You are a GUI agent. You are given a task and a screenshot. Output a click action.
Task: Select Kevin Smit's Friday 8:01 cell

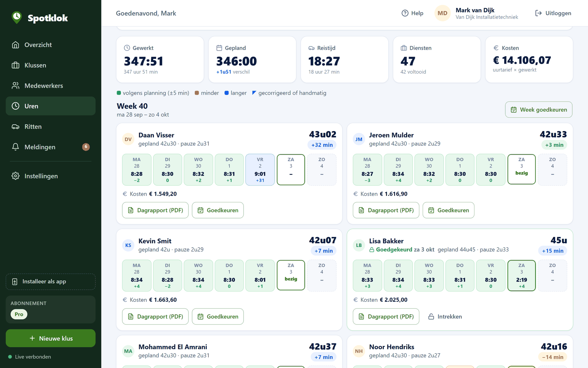coord(260,276)
